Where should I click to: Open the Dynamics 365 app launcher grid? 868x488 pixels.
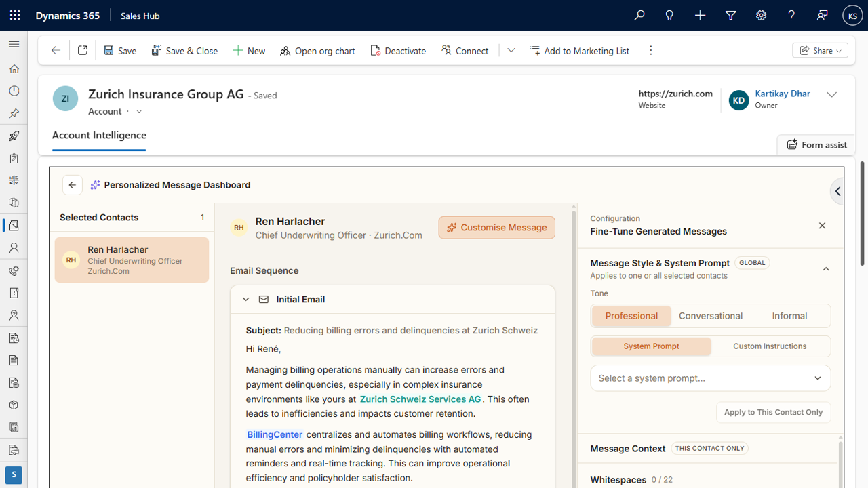[15, 15]
